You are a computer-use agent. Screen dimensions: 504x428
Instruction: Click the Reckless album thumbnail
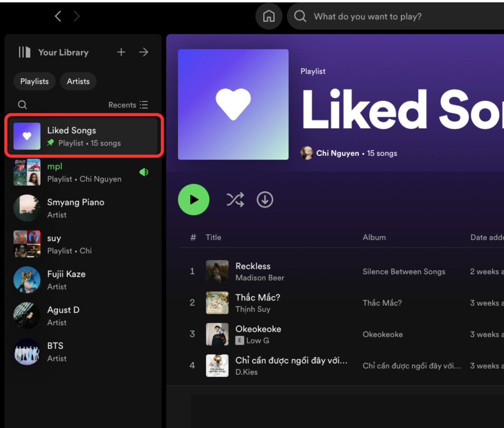(217, 271)
